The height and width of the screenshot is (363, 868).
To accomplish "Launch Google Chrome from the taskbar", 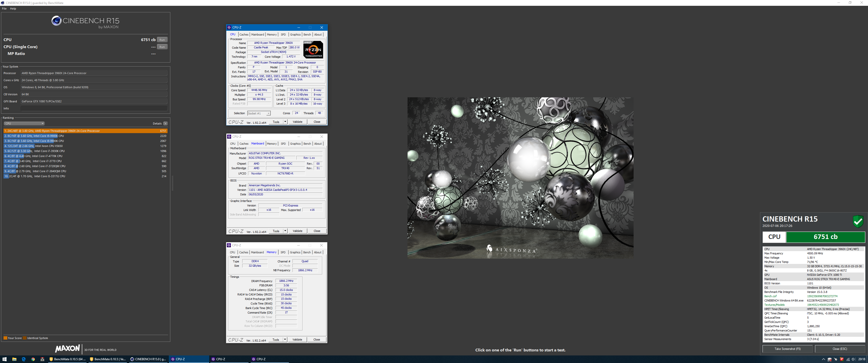I will coord(33,359).
